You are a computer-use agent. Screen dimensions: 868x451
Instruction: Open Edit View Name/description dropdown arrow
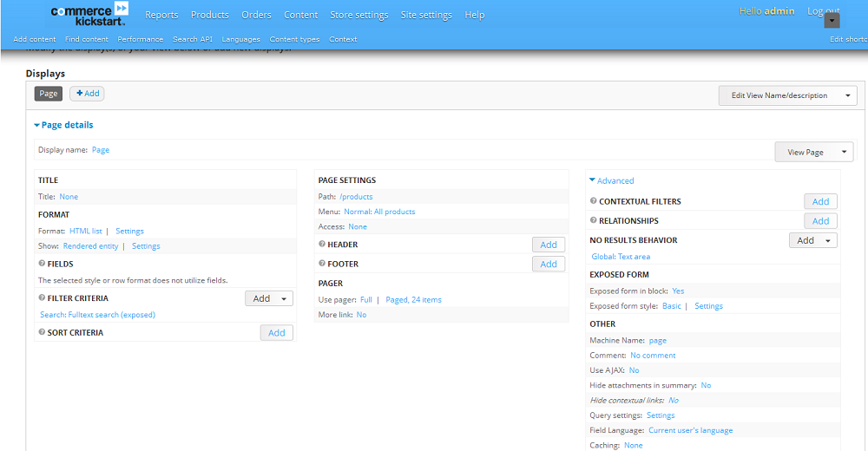tap(847, 95)
